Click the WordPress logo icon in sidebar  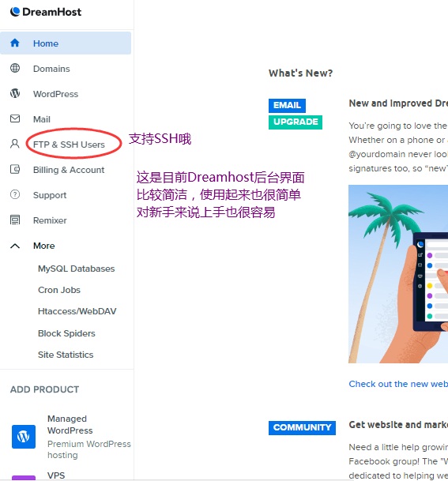(x=15, y=93)
